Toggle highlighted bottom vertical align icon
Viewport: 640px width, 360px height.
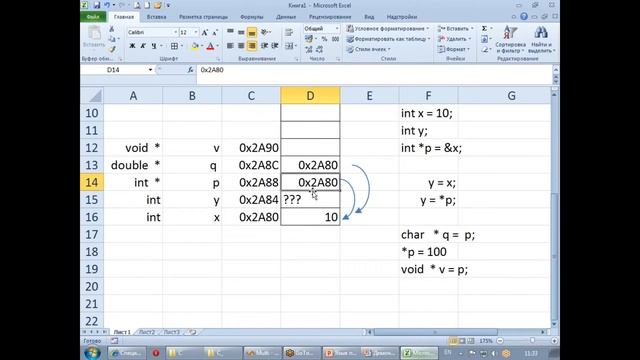[x=252, y=32]
